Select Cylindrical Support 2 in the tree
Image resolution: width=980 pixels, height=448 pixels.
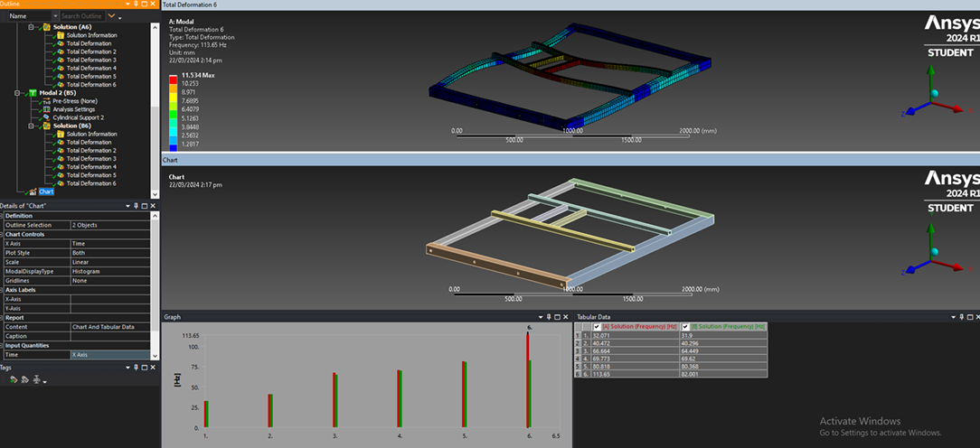78,117
